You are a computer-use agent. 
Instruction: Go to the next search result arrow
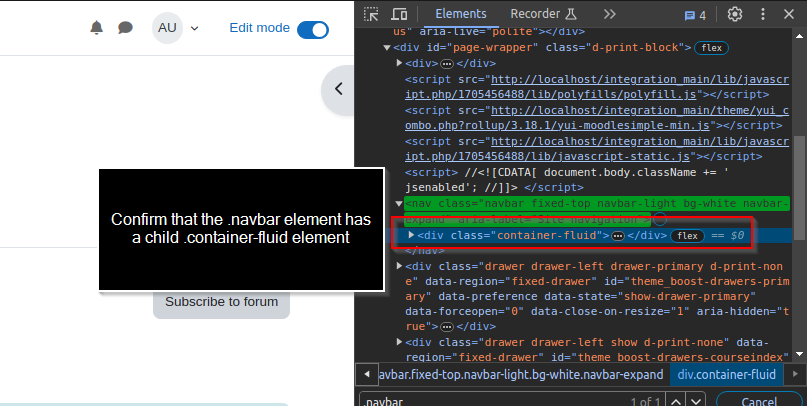pyautogui.click(x=696, y=401)
